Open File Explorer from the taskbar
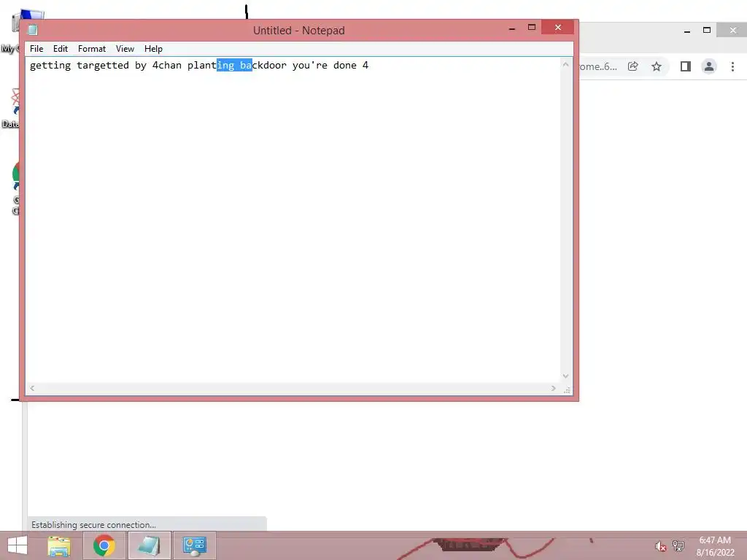The image size is (747, 560). (59, 545)
